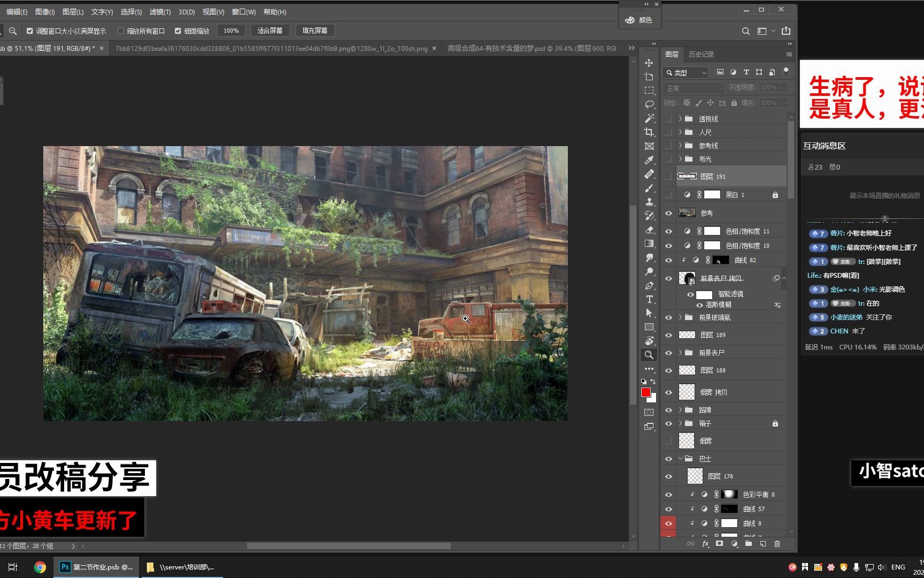This screenshot has width=924, height=578.
Task: Select the Gradient tool
Action: coord(649,244)
